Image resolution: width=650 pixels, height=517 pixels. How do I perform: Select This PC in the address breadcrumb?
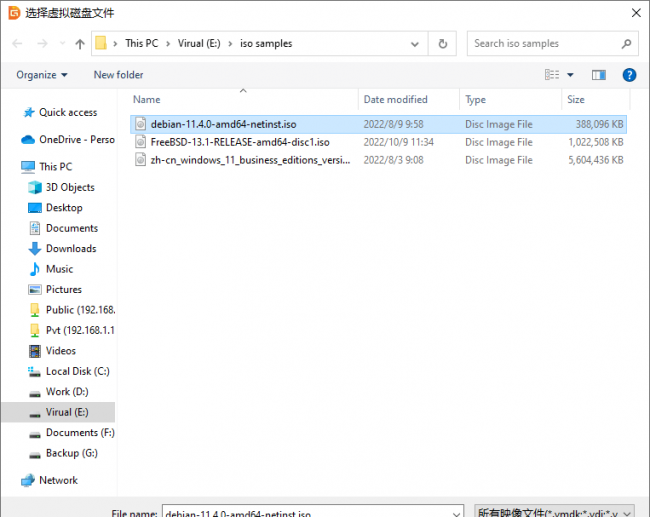[x=142, y=44]
